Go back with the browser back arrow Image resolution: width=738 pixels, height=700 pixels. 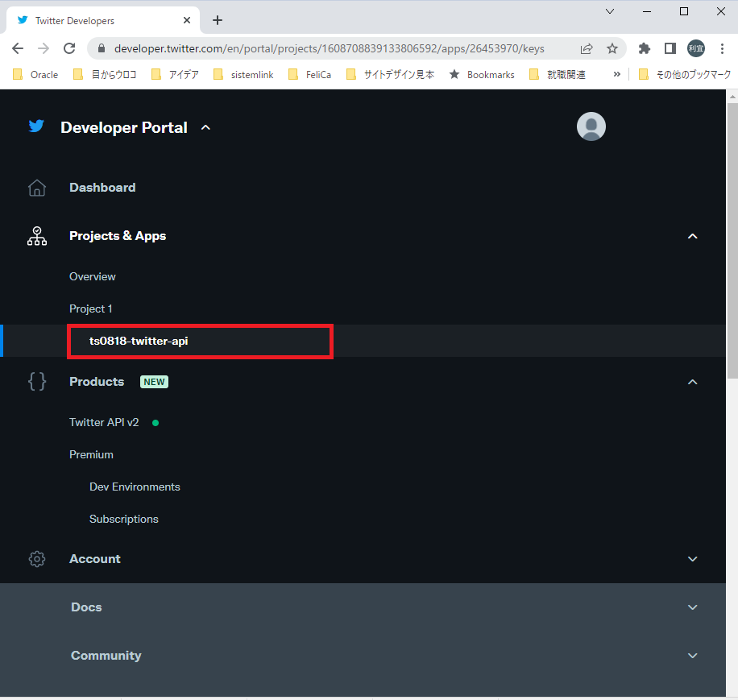click(18, 48)
